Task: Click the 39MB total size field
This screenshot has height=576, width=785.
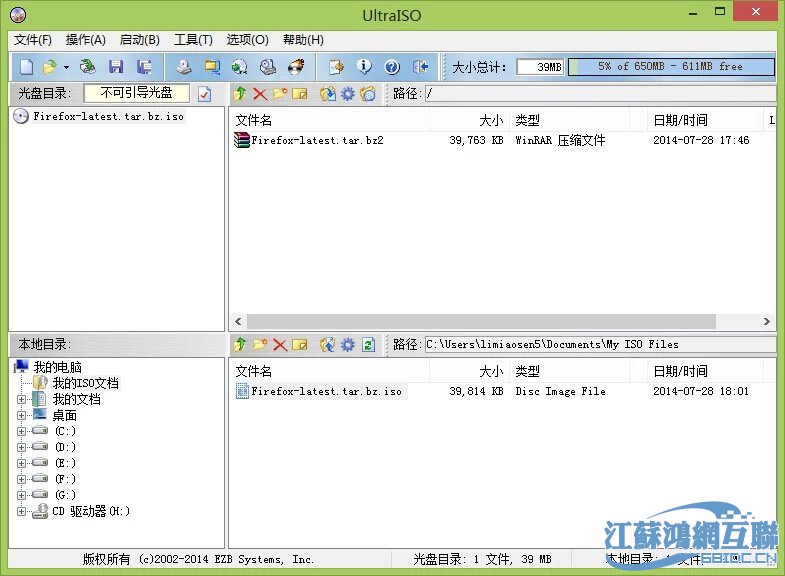Action: click(541, 67)
